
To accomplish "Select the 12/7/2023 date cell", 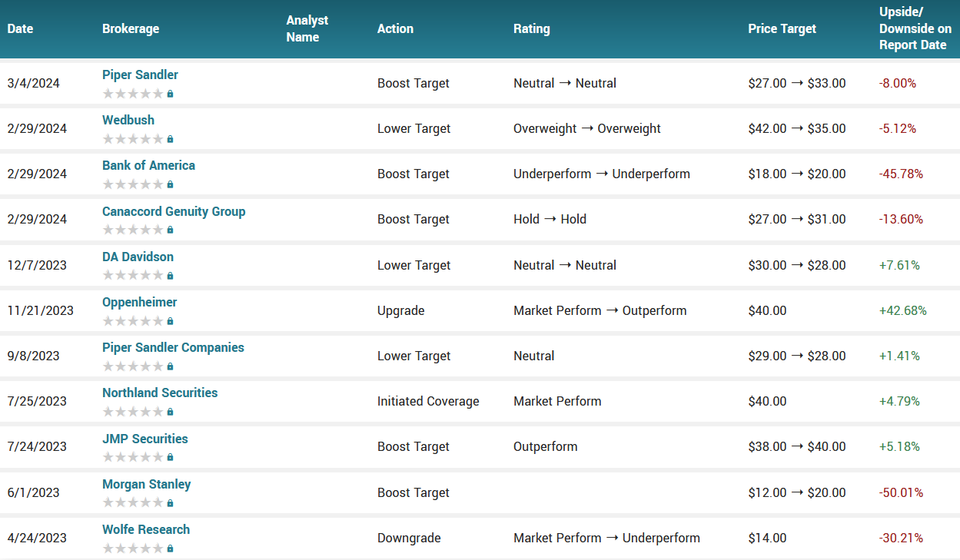I will [37, 265].
